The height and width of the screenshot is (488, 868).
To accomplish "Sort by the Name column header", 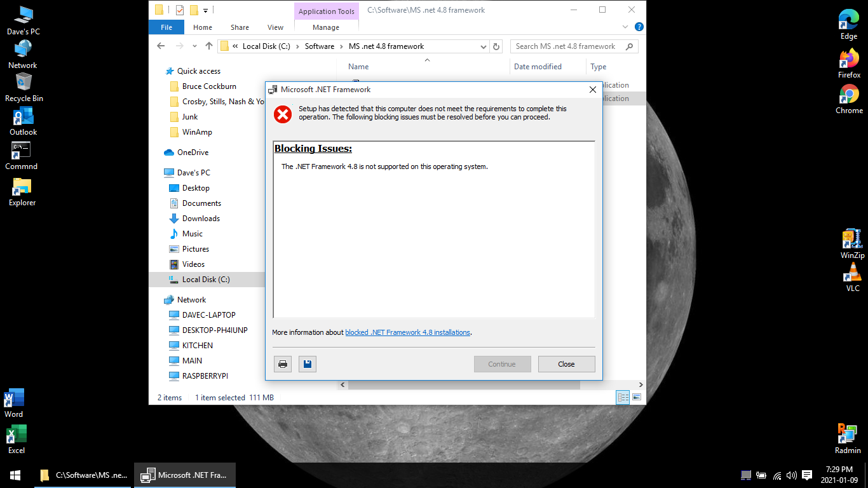I will click(358, 67).
